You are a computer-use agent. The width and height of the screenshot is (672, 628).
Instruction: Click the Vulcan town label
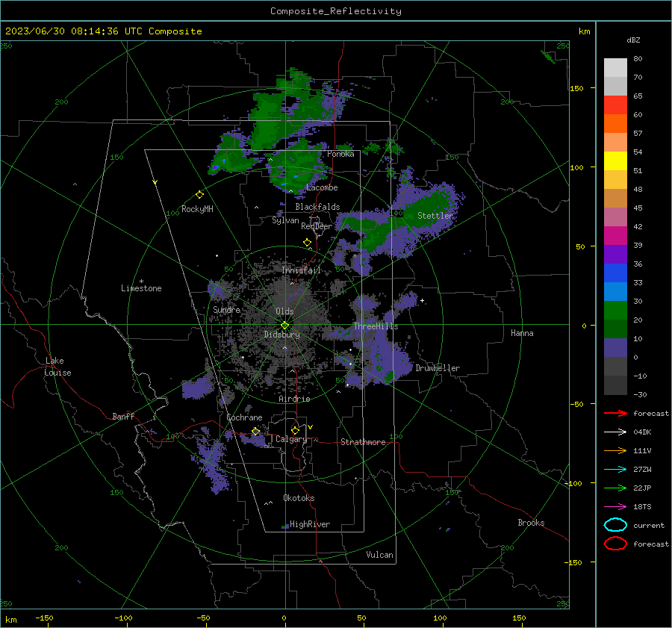[x=379, y=555]
